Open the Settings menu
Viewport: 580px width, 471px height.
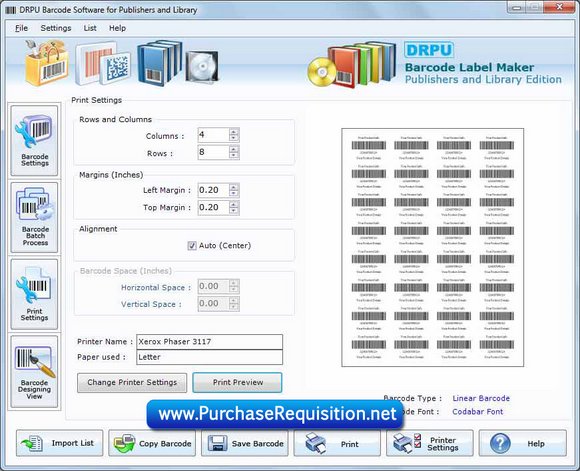56,28
